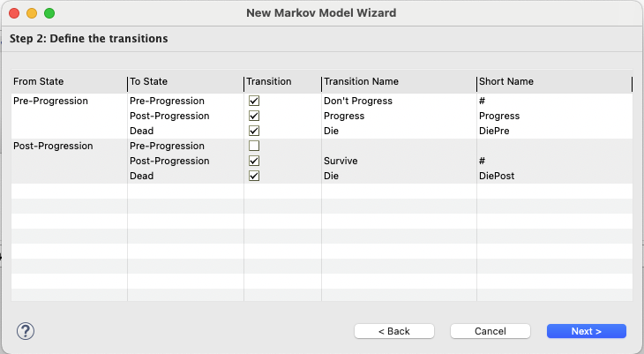Toggle the Pre-Progression to Post-Progression transition checkbox

tap(254, 116)
